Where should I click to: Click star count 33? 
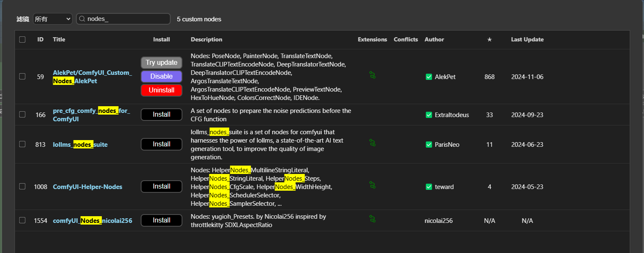pos(489,115)
